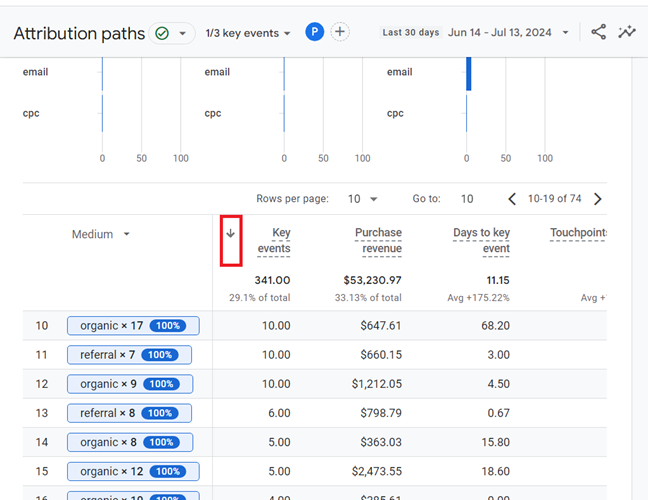Open the 1/3 key events dropdown
Screen dimensions: 648x500
[248, 33]
